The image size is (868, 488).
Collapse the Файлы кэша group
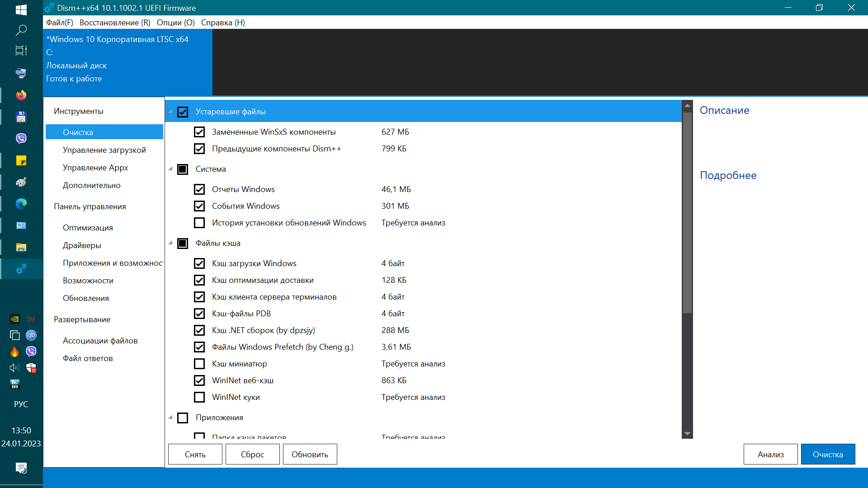(171, 243)
